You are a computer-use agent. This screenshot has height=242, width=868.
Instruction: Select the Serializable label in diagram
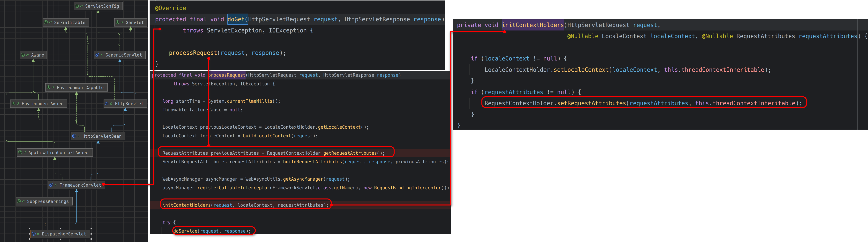[70, 22]
